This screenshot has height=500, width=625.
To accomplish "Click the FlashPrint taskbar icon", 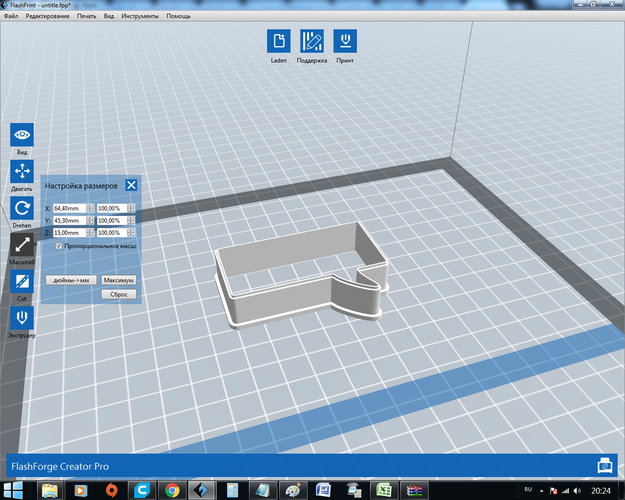I will tap(202, 490).
